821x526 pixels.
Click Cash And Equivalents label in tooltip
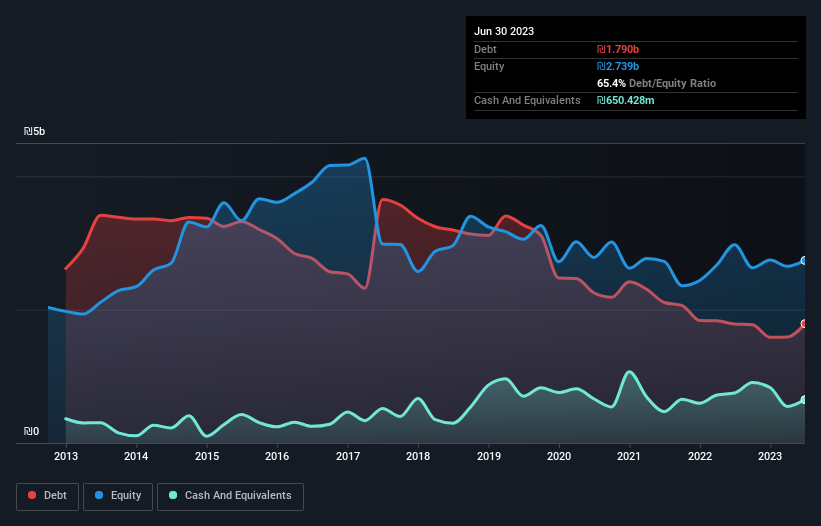click(x=527, y=100)
